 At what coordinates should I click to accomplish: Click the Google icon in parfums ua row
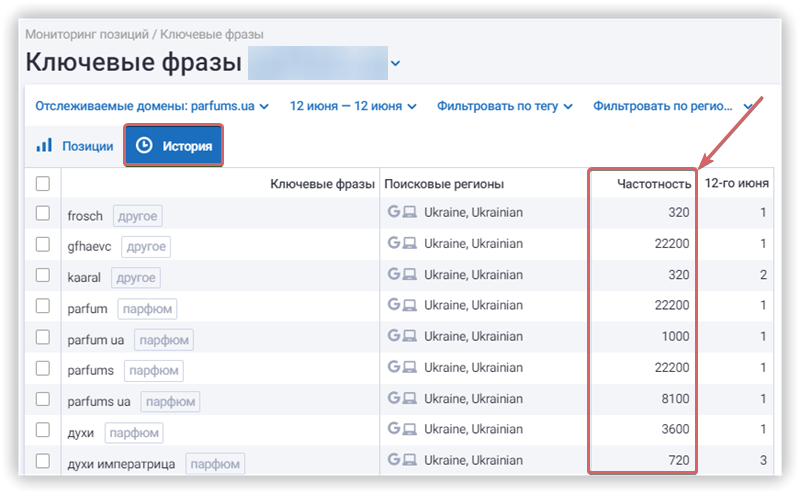(x=393, y=398)
